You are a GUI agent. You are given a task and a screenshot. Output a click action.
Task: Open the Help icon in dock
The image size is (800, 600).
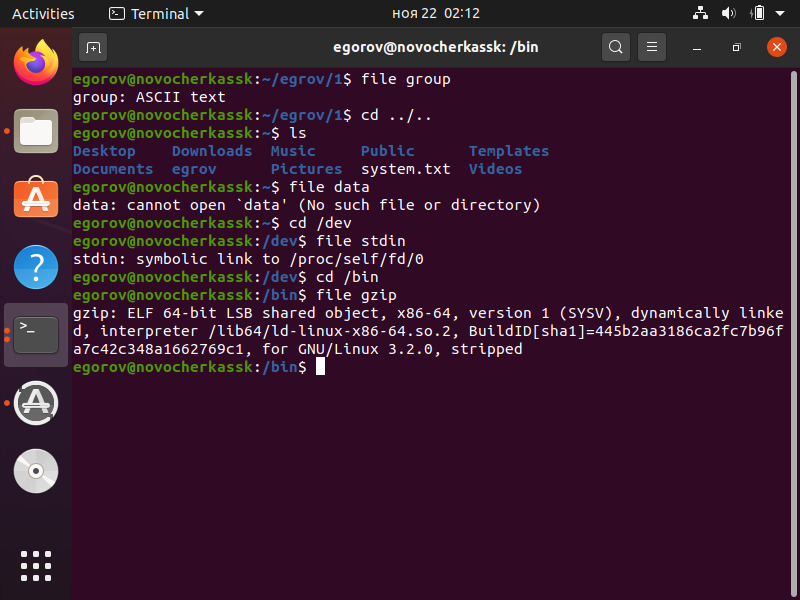pyautogui.click(x=36, y=267)
